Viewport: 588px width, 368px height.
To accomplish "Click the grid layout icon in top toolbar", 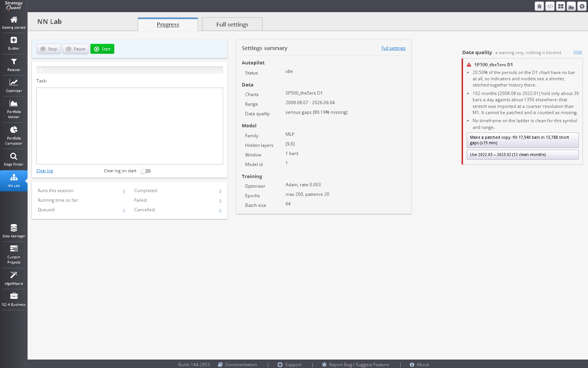I will click(x=560, y=6).
